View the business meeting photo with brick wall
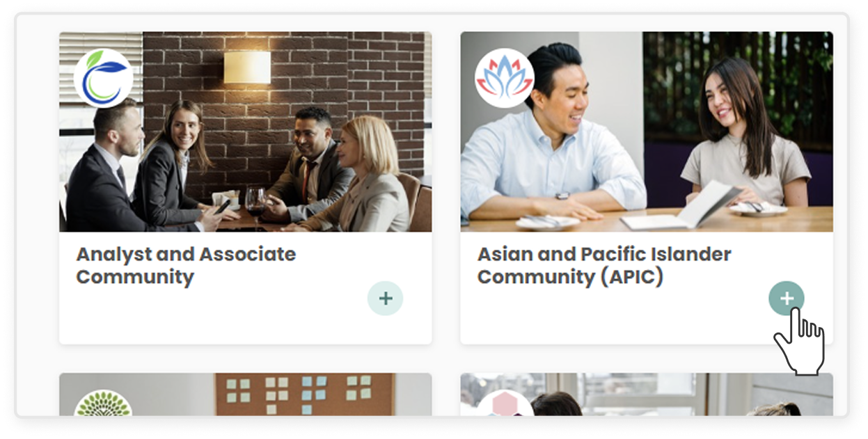This screenshot has height=439, width=868. (245, 131)
